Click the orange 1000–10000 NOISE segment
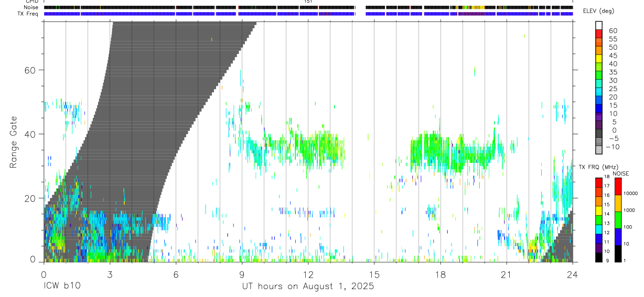This screenshot has height=297, width=644. coord(618,203)
